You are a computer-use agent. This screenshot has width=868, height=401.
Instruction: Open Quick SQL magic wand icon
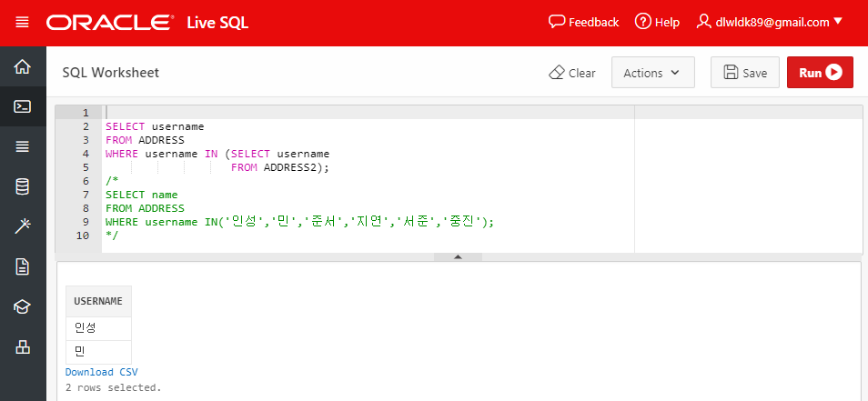pyautogui.click(x=23, y=226)
